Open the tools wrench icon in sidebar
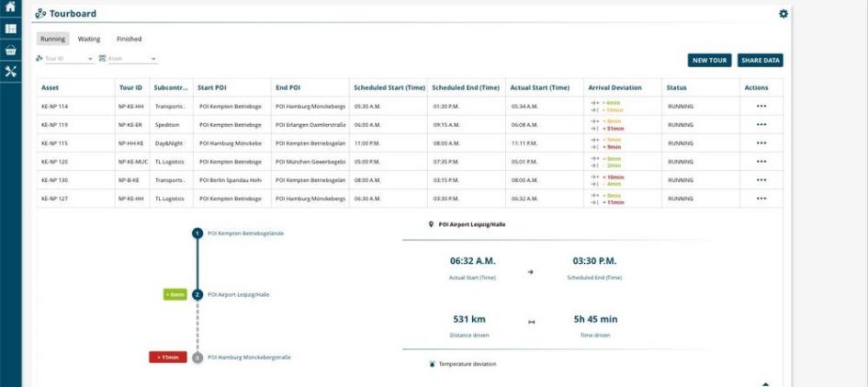The height and width of the screenshot is (387, 868). [10, 71]
